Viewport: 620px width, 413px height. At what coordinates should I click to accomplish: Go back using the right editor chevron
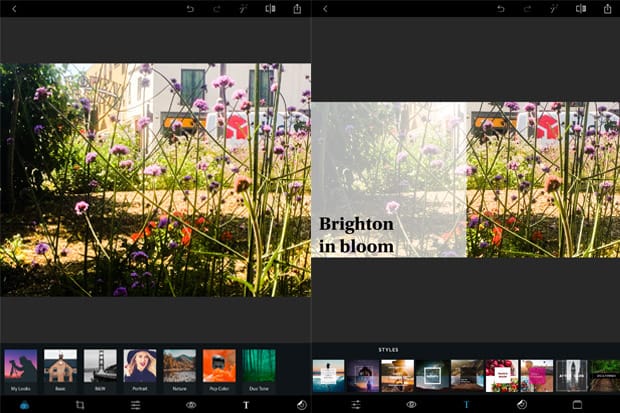[325, 9]
